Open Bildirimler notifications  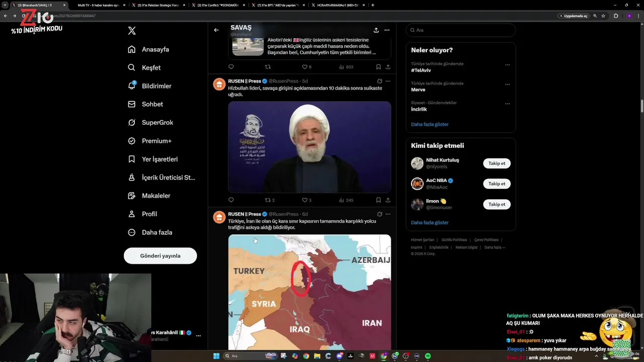[150, 86]
